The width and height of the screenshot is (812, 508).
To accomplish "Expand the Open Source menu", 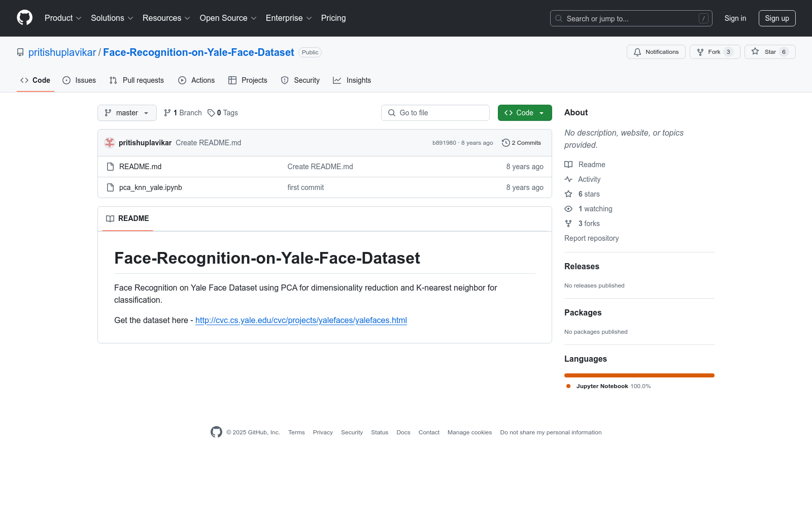I will (x=228, y=18).
